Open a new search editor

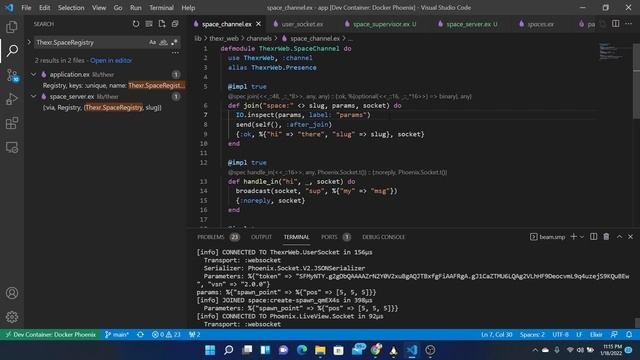click(162, 24)
